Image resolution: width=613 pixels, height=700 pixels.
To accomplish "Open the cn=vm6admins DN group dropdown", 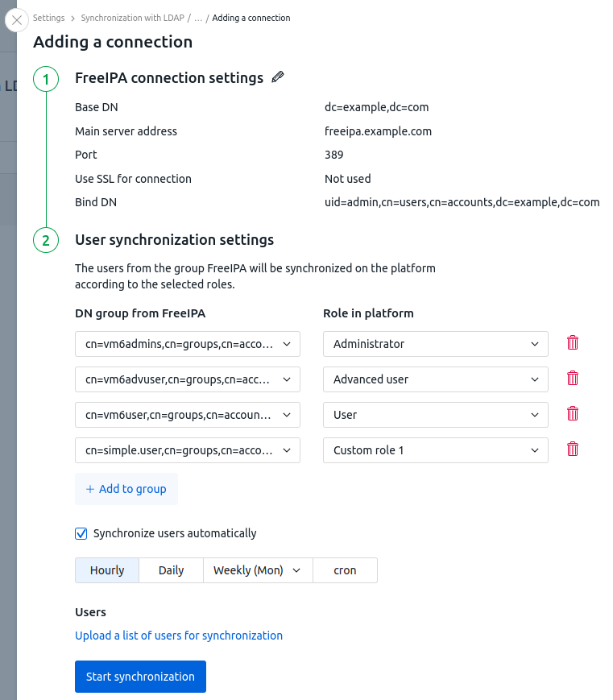I will (187, 344).
